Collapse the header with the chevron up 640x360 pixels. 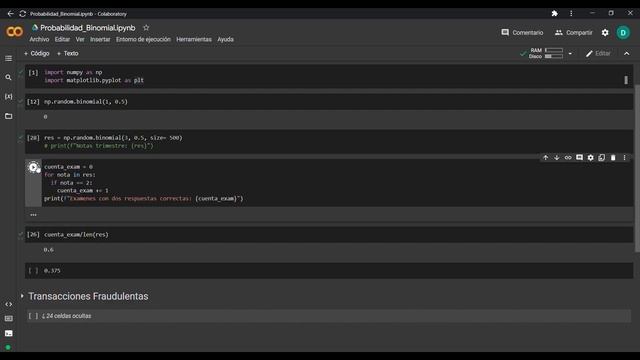[627, 53]
